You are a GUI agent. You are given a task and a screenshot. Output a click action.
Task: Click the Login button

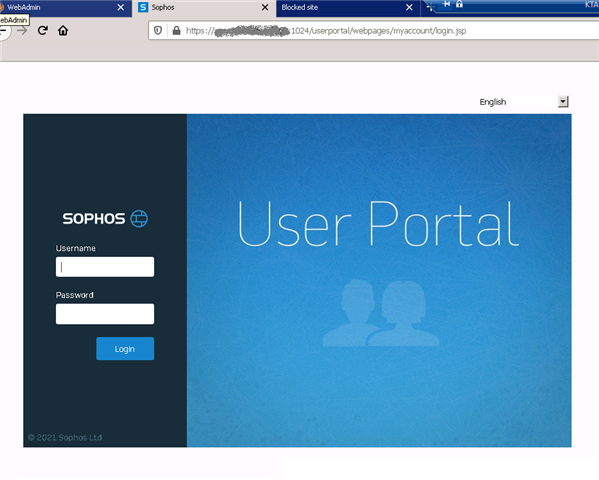click(125, 349)
